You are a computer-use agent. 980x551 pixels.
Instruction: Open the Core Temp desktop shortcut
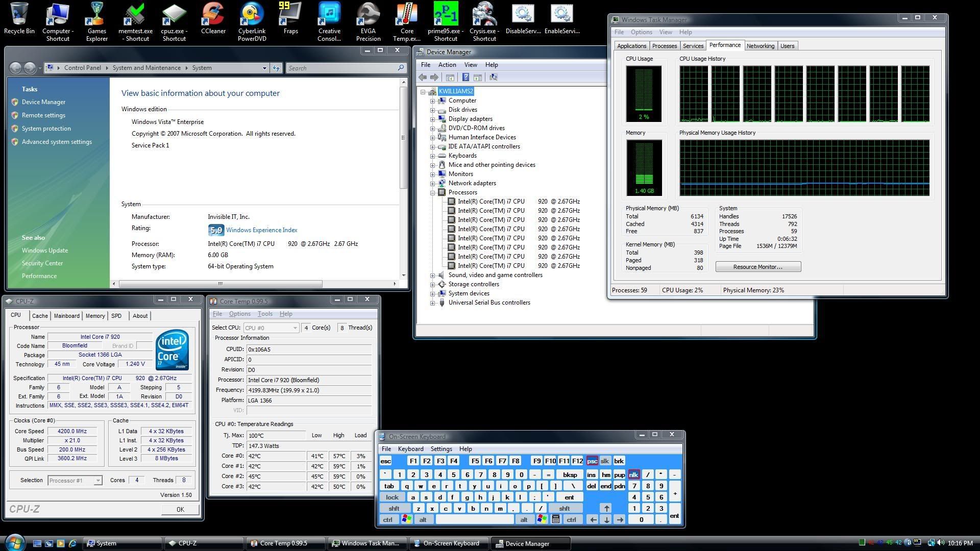(406, 14)
